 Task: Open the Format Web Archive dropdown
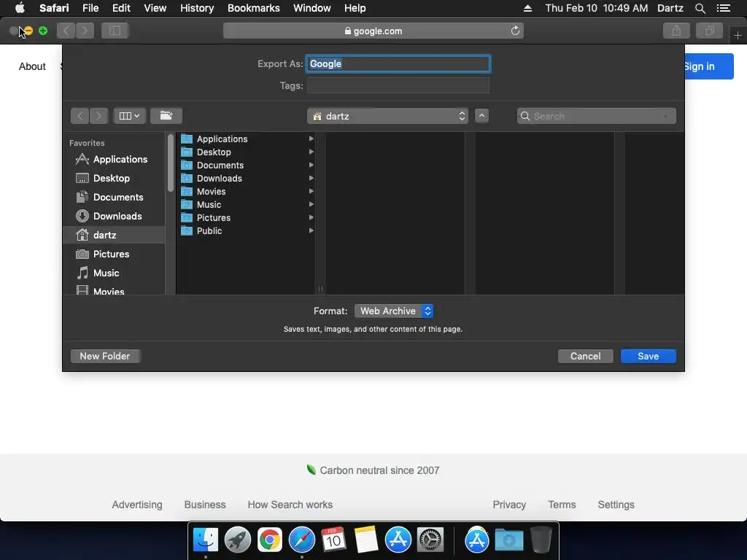[x=394, y=311]
